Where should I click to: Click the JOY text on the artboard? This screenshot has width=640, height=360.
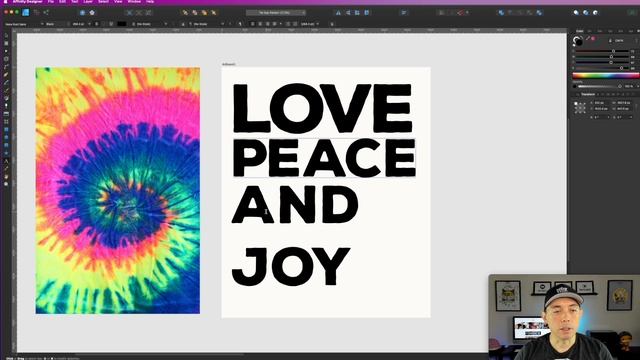[x=291, y=267]
